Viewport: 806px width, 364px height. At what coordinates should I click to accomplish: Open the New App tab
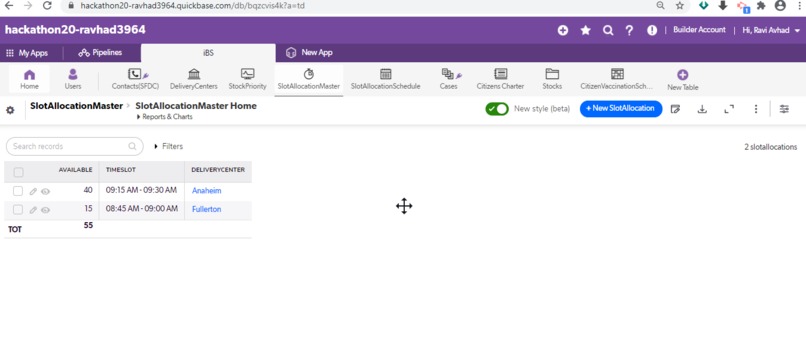click(x=309, y=52)
